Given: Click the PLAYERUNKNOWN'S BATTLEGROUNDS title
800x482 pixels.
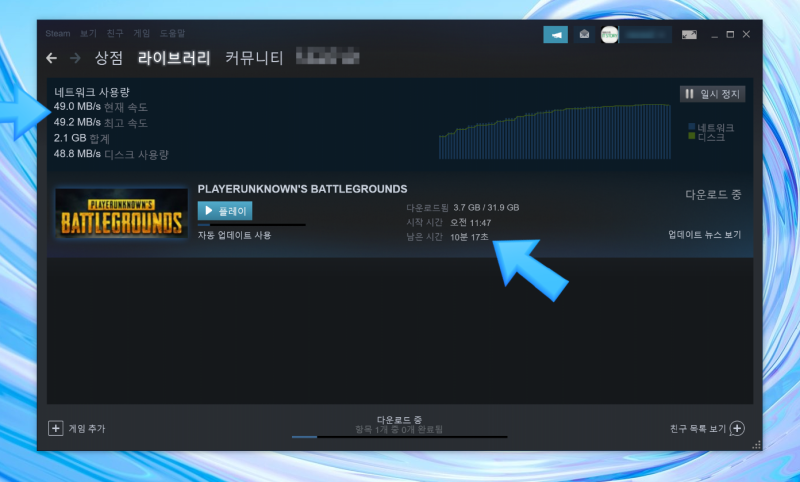Looking at the screenshot, I should tap(302, 189).
